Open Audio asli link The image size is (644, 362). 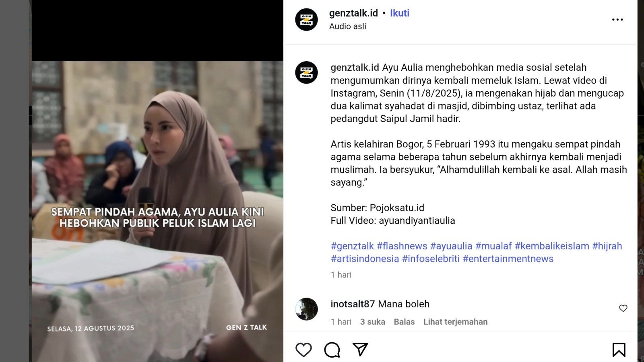348,27
